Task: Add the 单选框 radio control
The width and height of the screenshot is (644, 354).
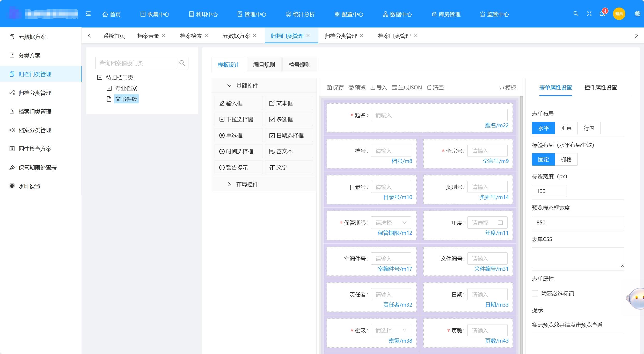Action: pos(239,135)
